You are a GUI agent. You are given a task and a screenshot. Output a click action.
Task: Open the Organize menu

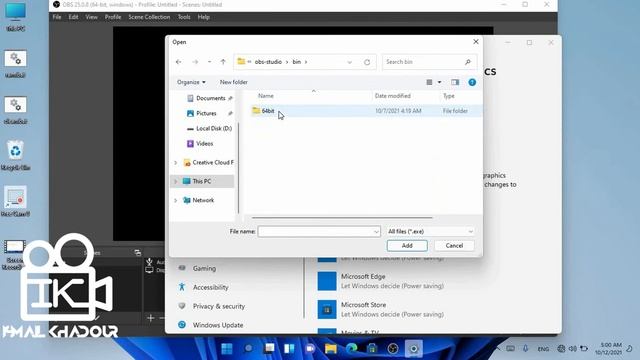pyautogui.click(x=191, y=82)
